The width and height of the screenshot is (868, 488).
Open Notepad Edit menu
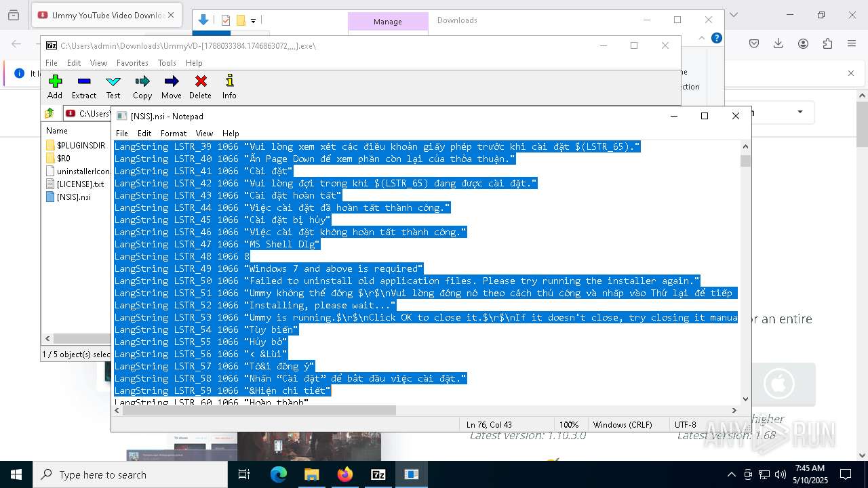point(144,134)
